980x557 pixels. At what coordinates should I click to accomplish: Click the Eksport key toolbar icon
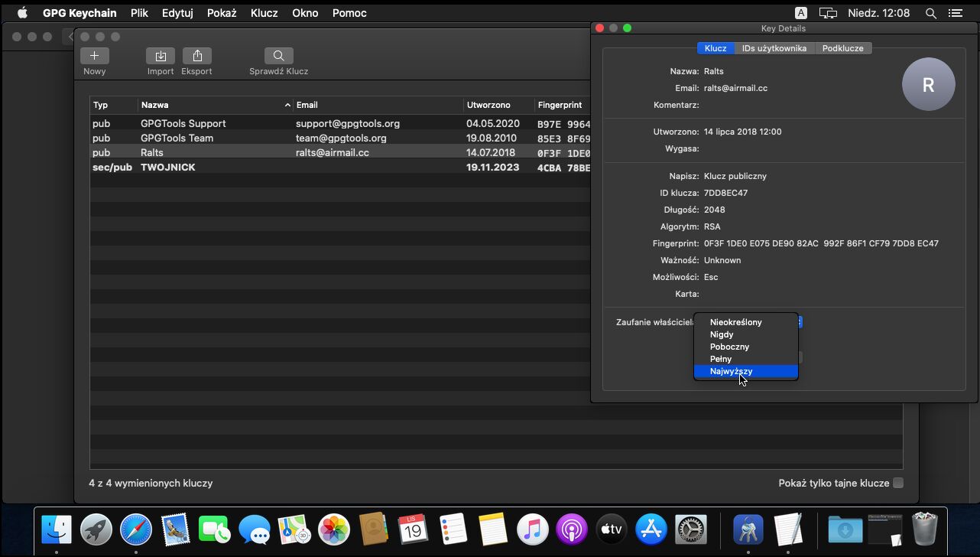point(196,56)
